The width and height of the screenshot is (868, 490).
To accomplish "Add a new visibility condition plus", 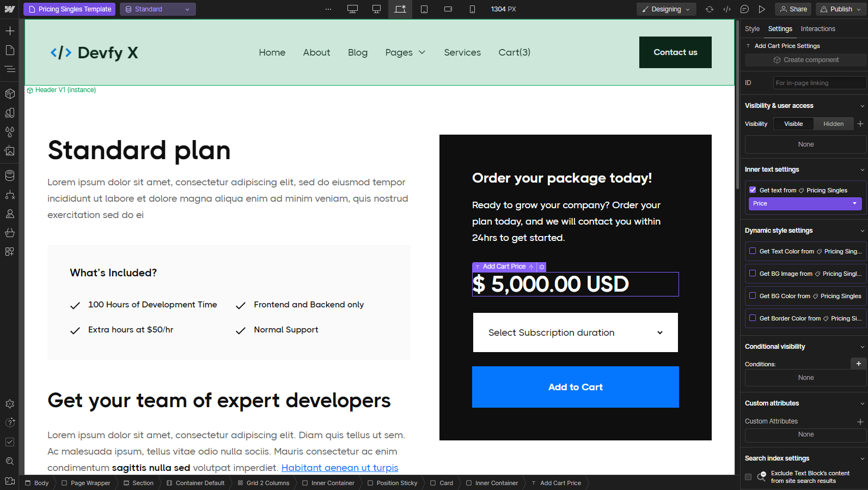I will (858, 364).
